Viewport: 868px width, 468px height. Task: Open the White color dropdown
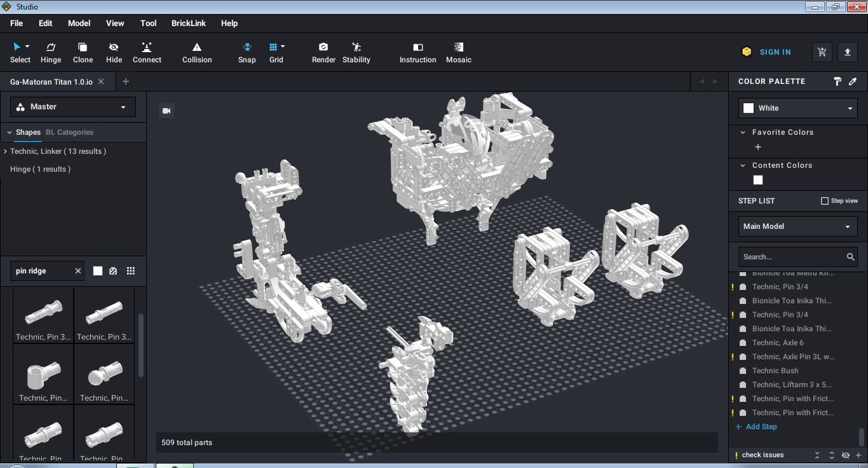click(x=797, y=108)
